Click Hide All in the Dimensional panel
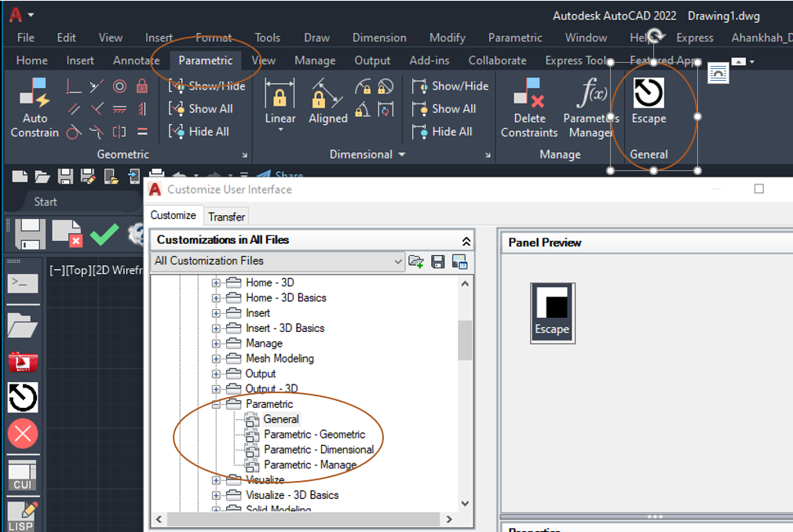Image resolution: width=793 pixels, height=532 pixels. (x=442, y=131)
